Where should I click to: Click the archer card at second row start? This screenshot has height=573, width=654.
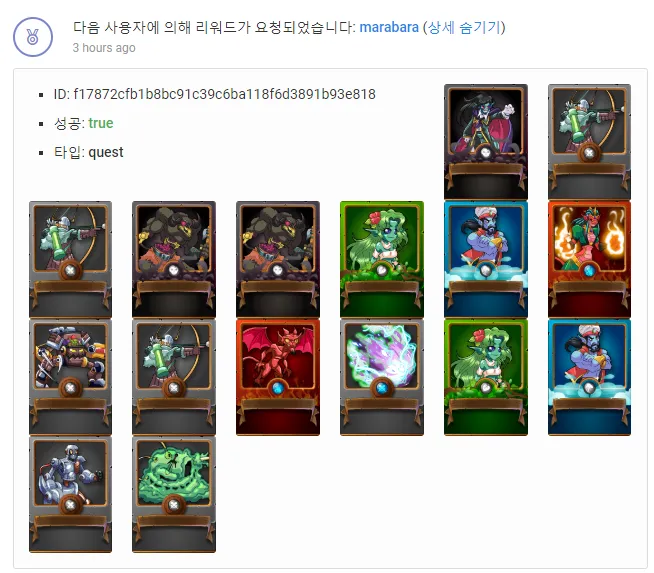(x=70, y=259)
